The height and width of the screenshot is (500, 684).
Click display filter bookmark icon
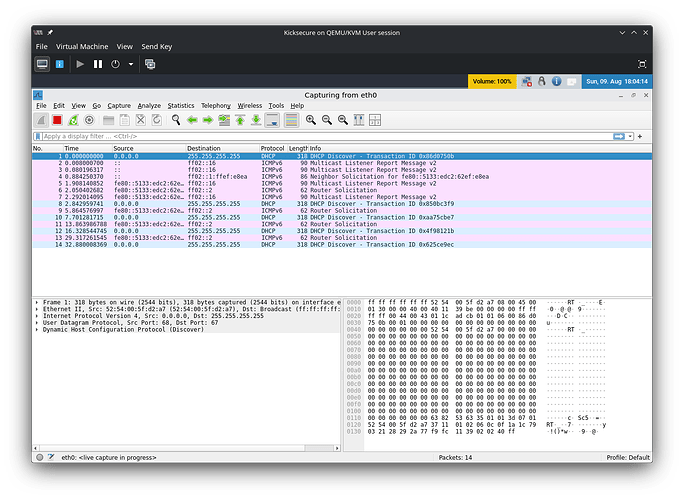(x=38, y=136)
